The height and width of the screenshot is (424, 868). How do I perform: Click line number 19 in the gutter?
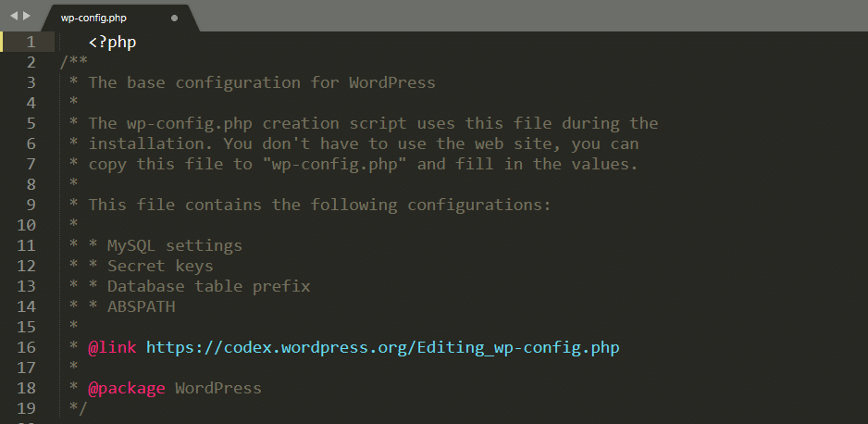click(27, 409)
